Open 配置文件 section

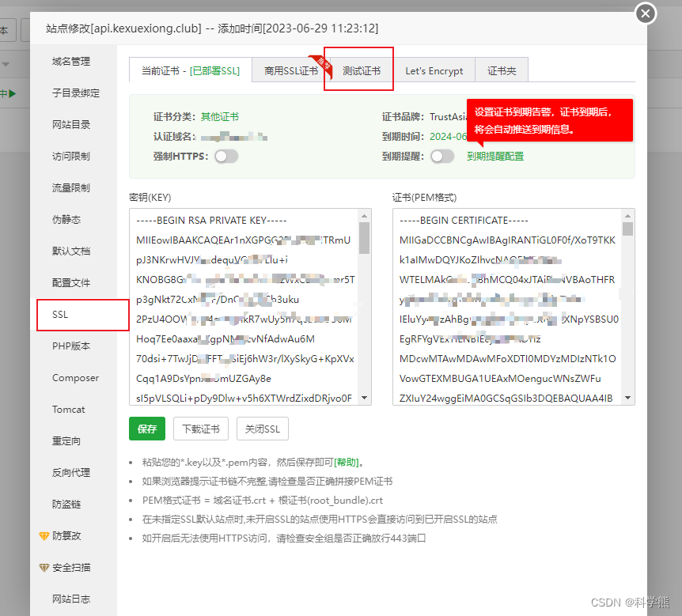click(71, 282)
